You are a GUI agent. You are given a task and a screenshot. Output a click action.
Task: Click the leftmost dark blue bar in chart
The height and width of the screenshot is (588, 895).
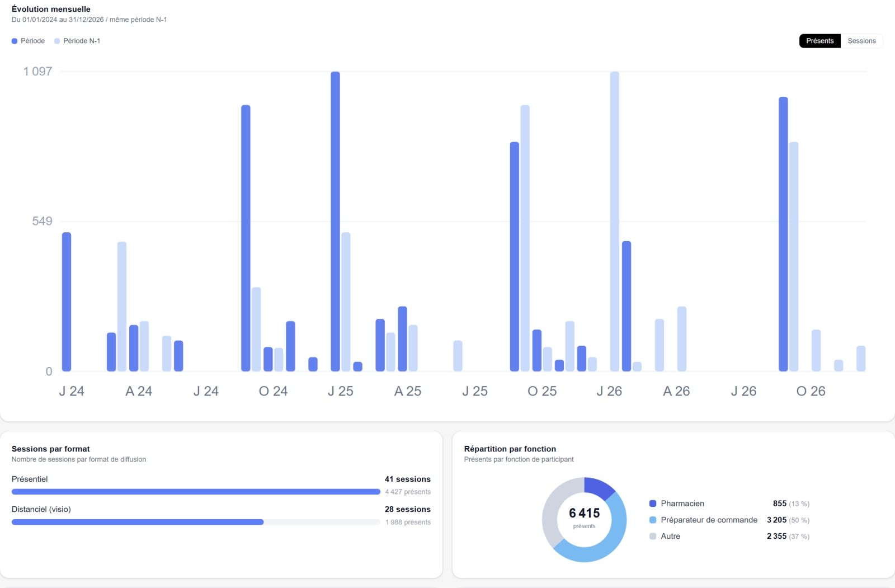coord(67,302)
